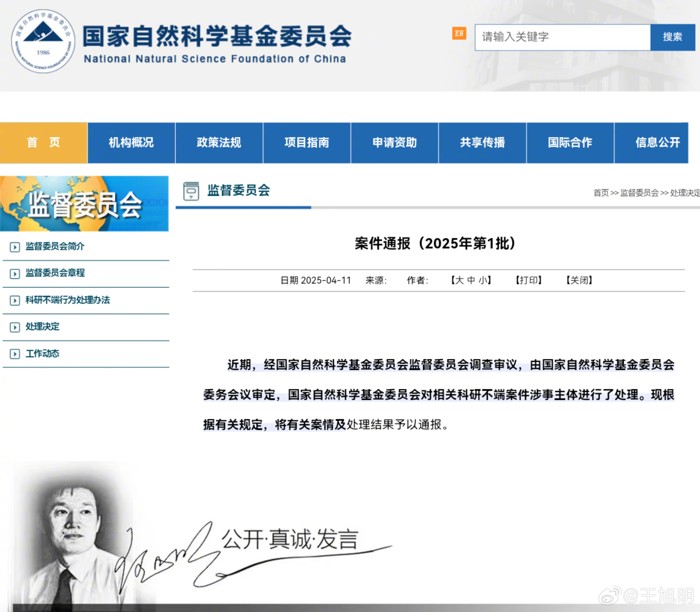Screen dimensions: 700x612
Task: Open the 首页 navigation tab
Action: 43,142
